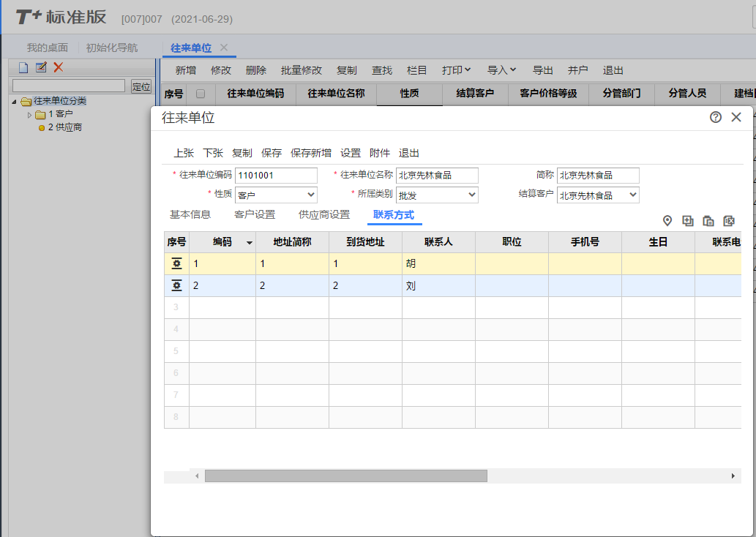
Task: Click the edit category pencil icon
Action: point(41,67)
